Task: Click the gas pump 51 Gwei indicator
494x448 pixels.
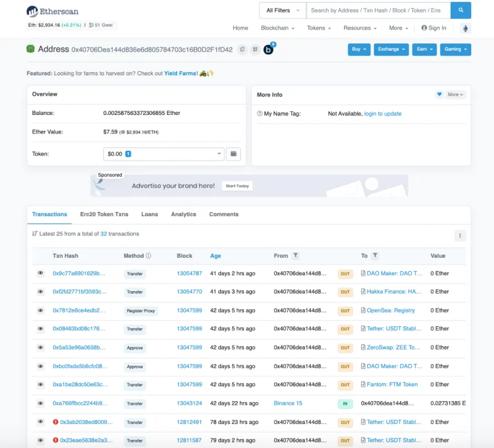Action: tap(101, 25)
